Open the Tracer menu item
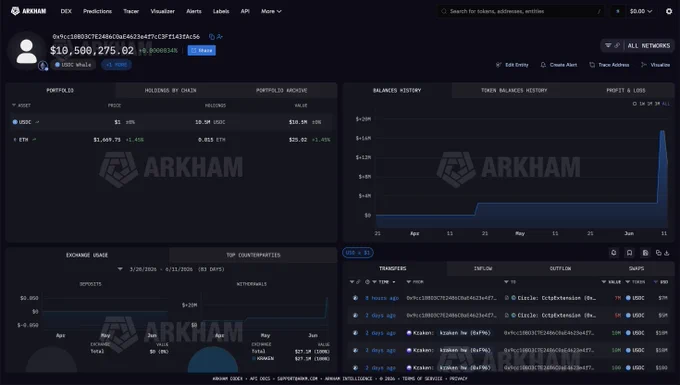This screenshot has height=385, width=680. (131, 11)
